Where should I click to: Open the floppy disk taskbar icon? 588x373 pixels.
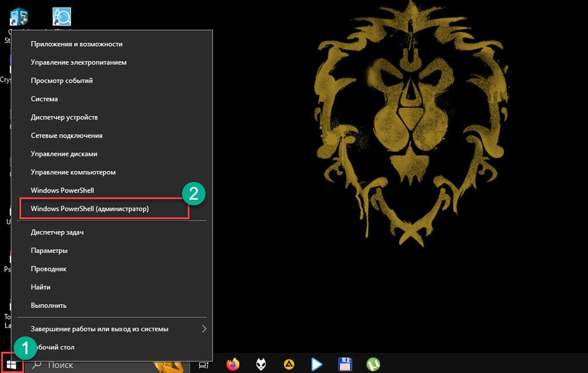pyautogui.click(x=345, y=364)
